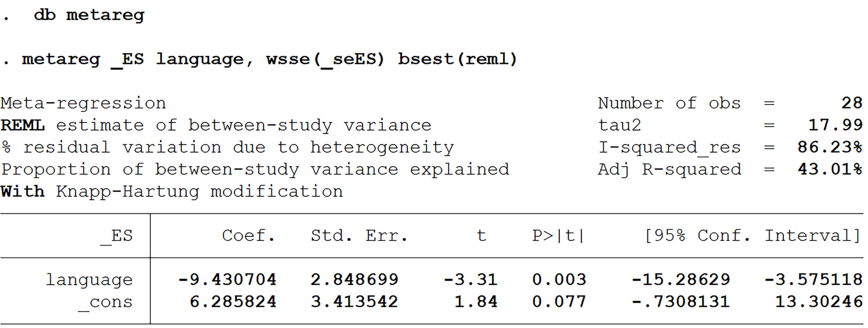Image resolution: width=868 pixels, height=328 pixels.
Task: Click the 'metareg _ES language' command text
Action: pyautogui.click(x=132, y=59)
